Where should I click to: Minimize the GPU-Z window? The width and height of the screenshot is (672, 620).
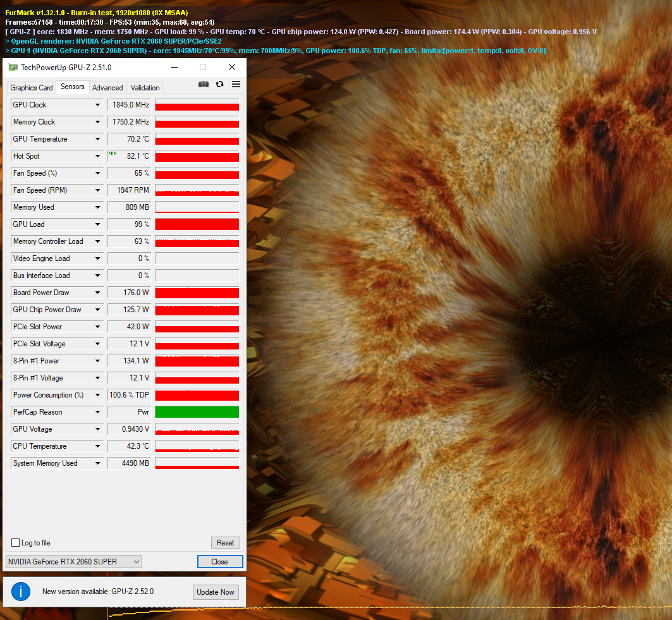coord(174,67)
